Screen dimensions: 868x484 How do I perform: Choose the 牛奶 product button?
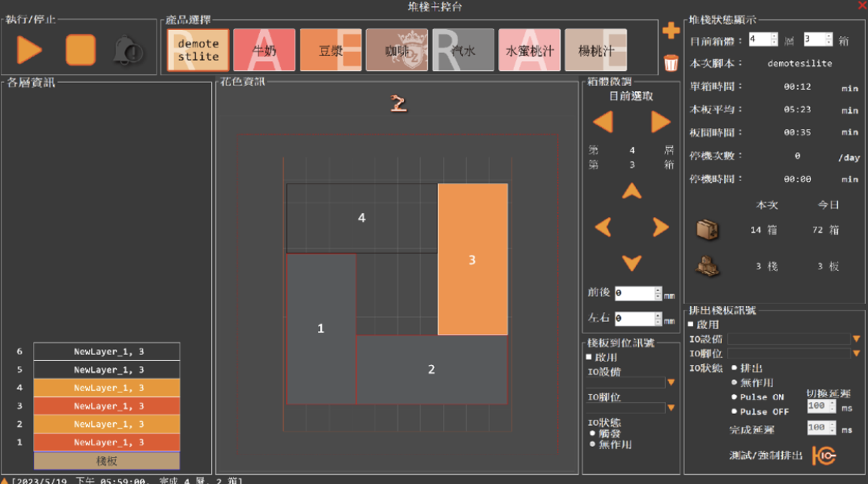click(x=263, y=51)
